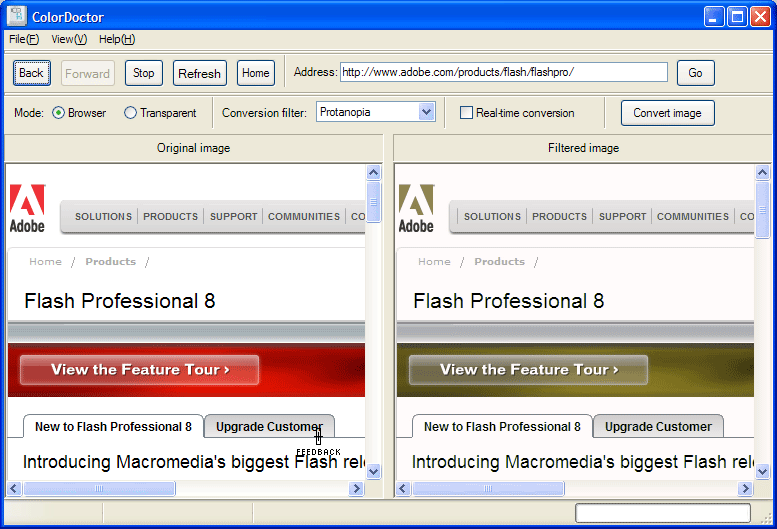Click Flash Professional 8 heading in Original image
This screenshot has height=529, width=777.
click(x=119, y=301)
